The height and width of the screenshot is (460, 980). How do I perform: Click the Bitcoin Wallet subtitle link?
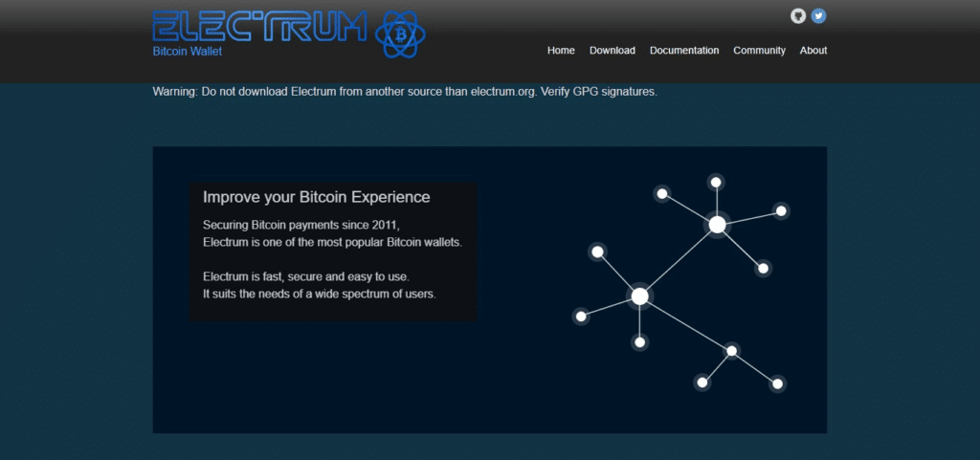click(186, 51)
